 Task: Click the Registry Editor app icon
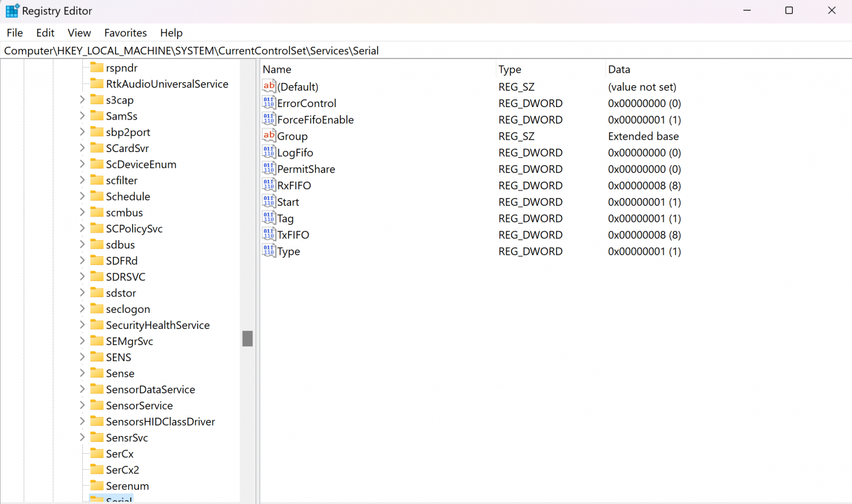(x=12, y=11)
